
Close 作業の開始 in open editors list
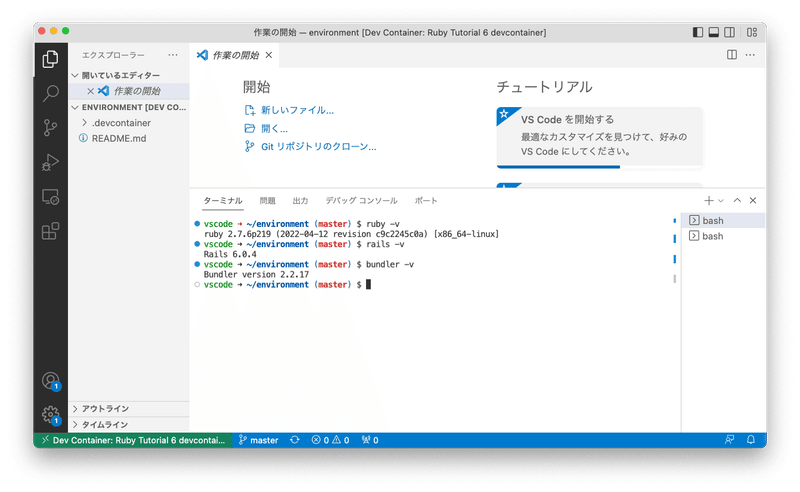pyautogui.click(x=90, y=91)
